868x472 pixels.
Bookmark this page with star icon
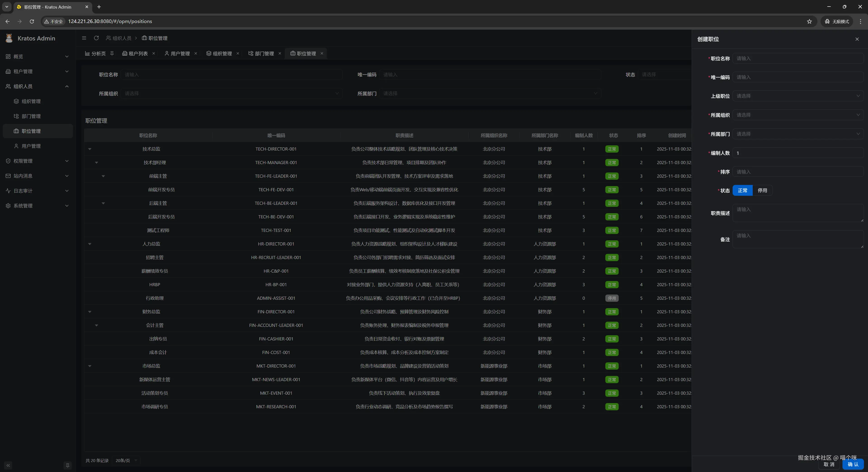pyautogui.click(x=809, y=21)
